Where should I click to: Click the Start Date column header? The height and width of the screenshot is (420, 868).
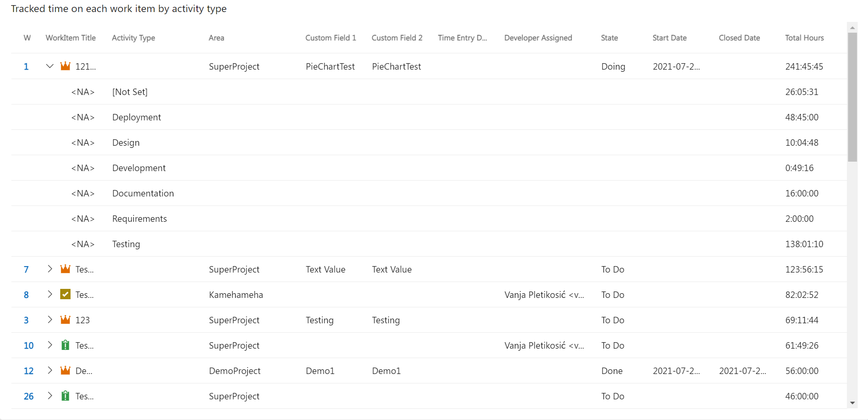[669, 38]
